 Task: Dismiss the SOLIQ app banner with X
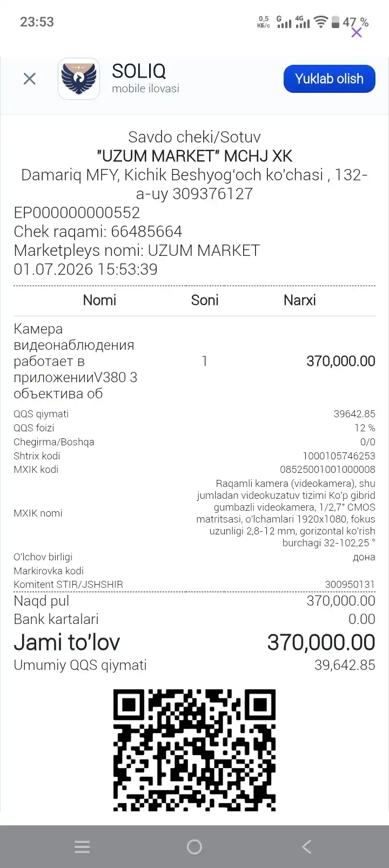click(30, 79)
